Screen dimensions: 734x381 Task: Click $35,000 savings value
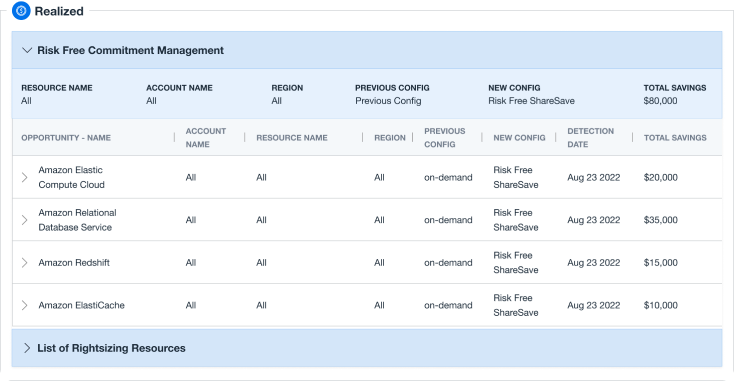click(x=661, y=220)
